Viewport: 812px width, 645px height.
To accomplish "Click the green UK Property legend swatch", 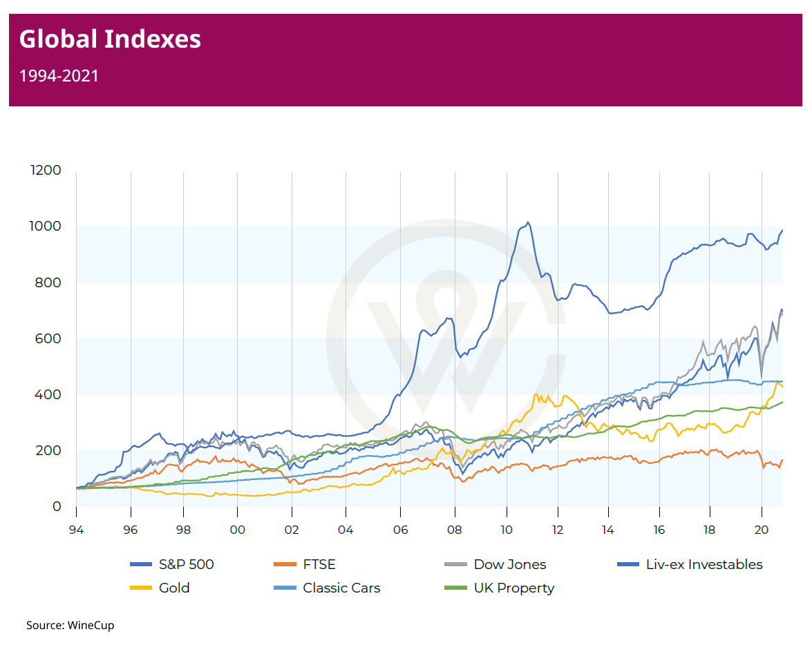I will pos(455,588).
